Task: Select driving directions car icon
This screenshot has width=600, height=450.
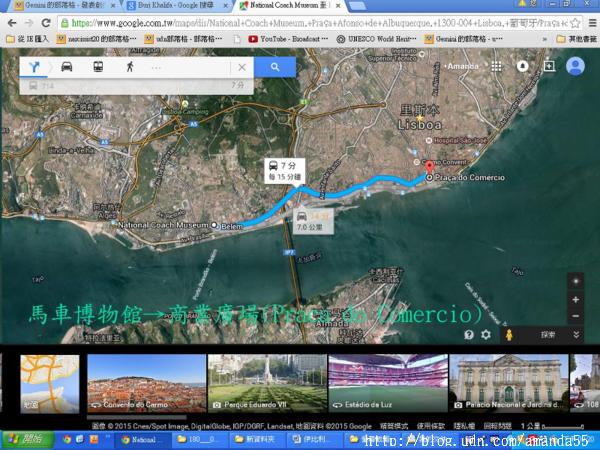Action: (x=67, y=67)
